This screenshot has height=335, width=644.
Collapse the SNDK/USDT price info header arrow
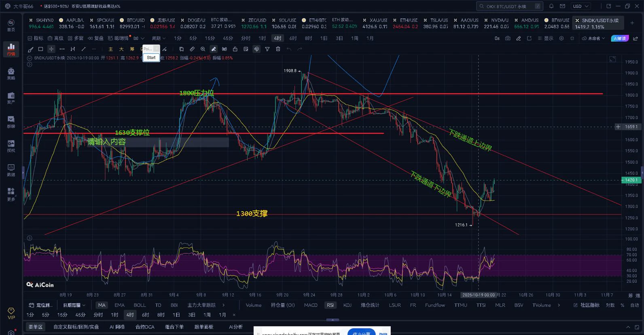[x=30, y=58]
